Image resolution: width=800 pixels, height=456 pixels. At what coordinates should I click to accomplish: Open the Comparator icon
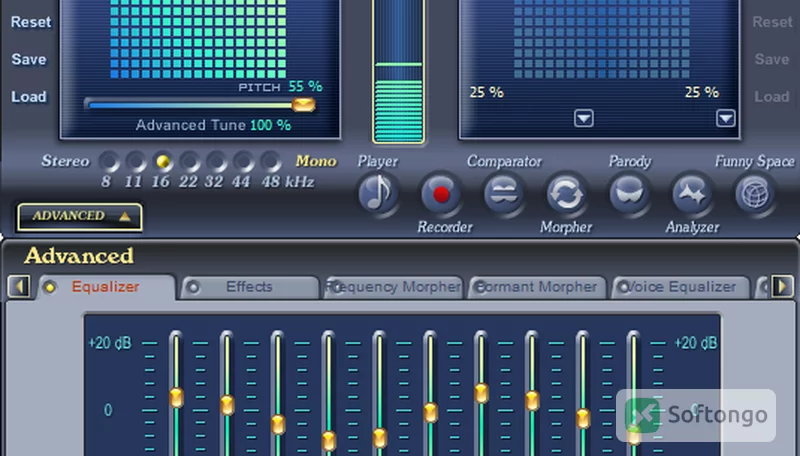[504, 194]
